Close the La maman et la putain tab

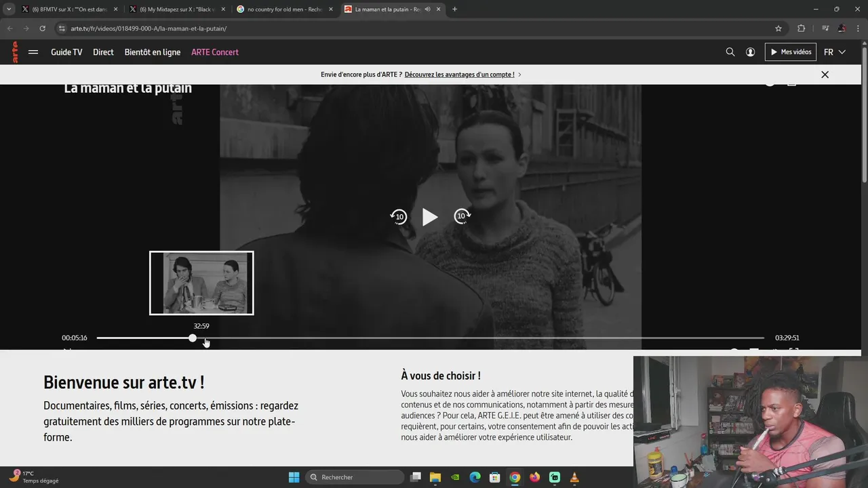coord(439,9)
